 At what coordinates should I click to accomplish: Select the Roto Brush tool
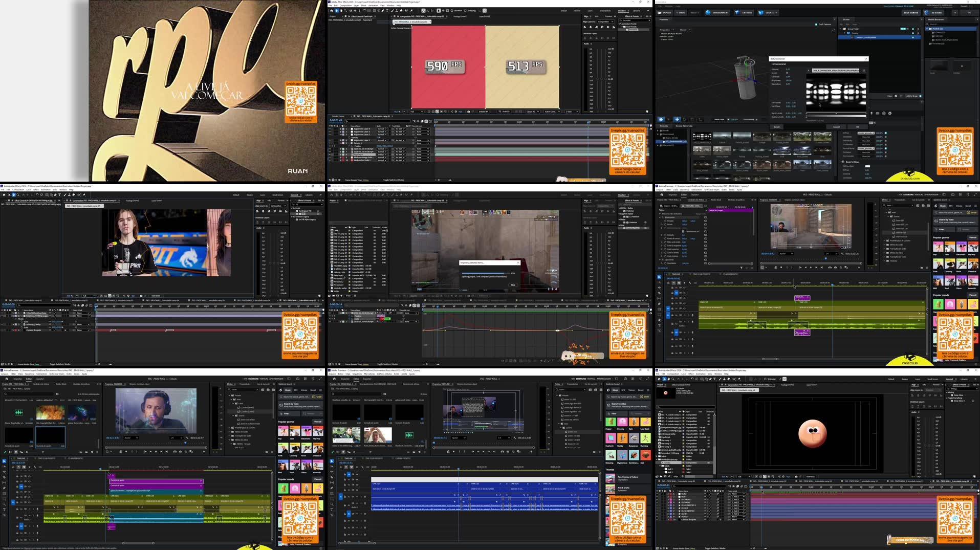406,11
